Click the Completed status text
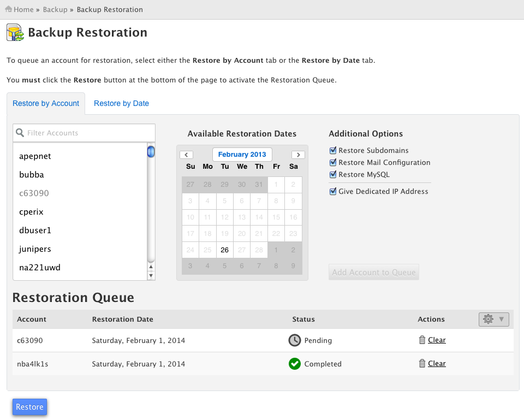Viewport: 524px width, 420px height. coord(323,364)
